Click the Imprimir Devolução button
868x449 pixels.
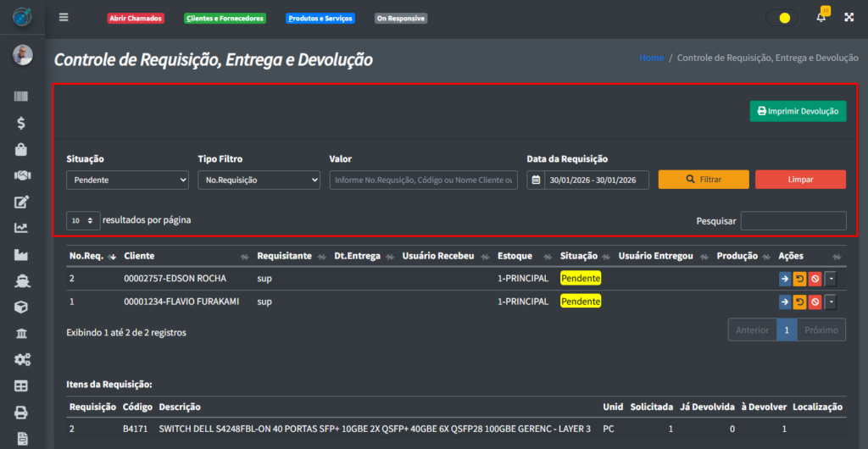798,111
